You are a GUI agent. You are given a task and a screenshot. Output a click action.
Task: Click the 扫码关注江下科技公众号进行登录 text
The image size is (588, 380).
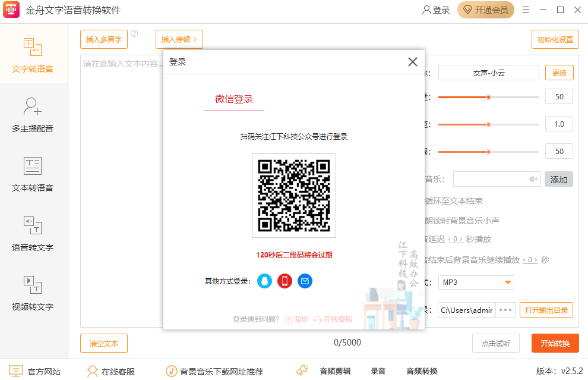(x=294, y=137)
